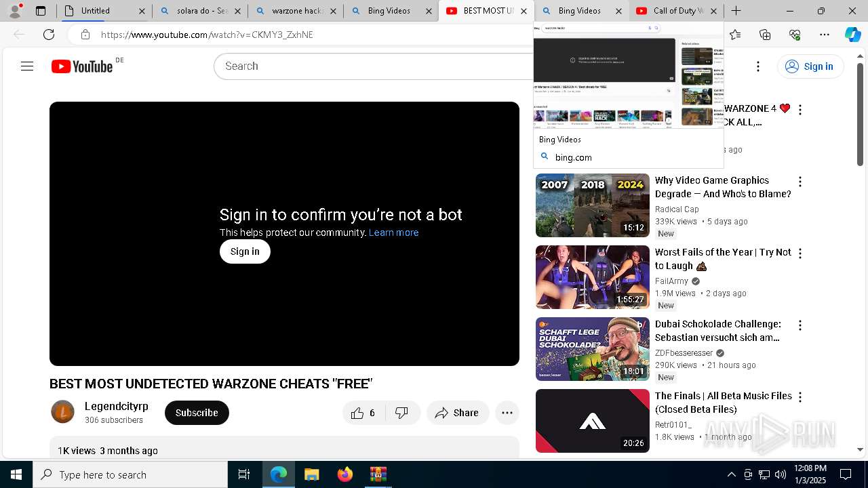
Task: Open Task View in taskbar
Action: [x=244, y=474]
